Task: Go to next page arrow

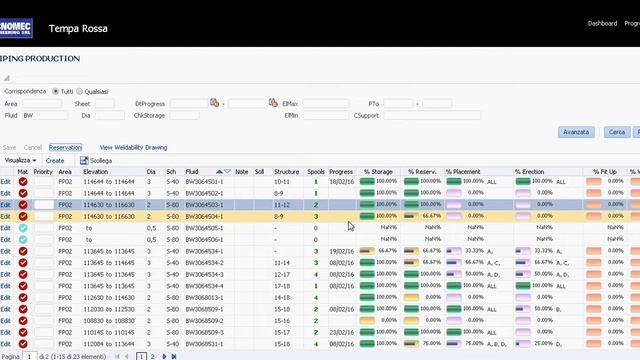Action: tap(164, 356)
